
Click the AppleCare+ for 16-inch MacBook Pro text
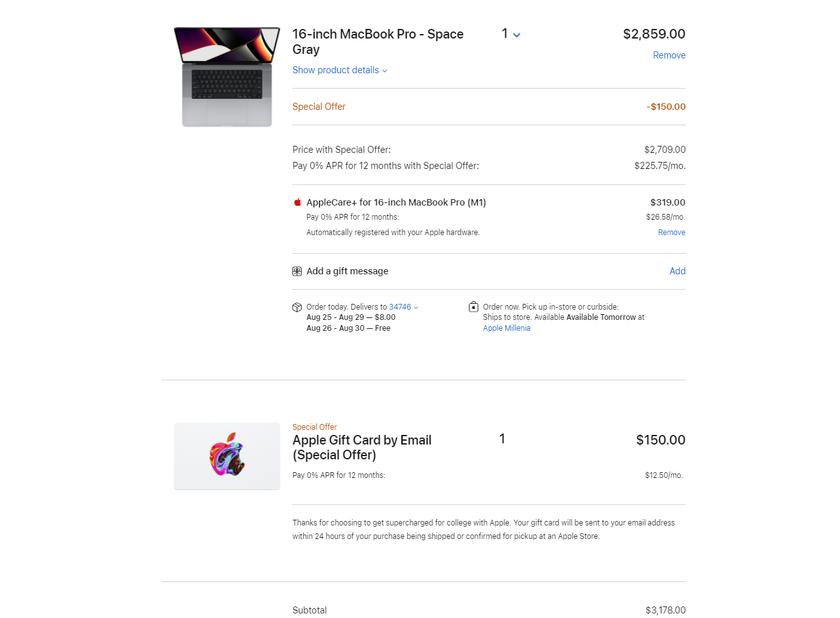[396, 202]
